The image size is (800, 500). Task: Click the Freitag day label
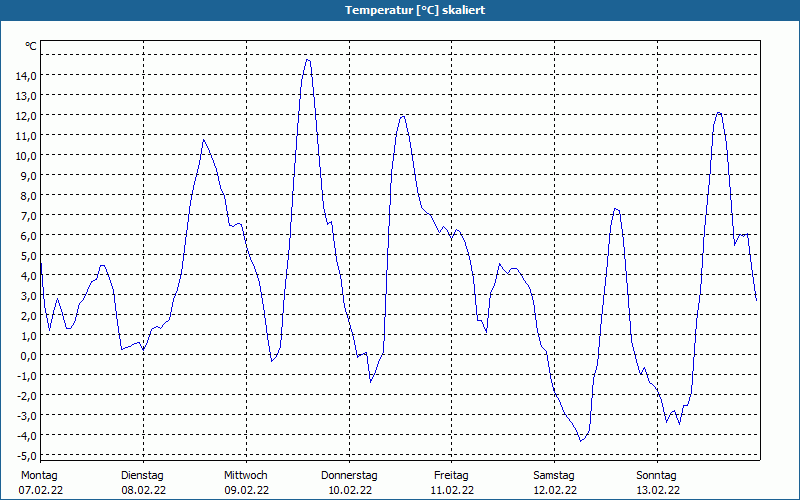tap(452, 476)
